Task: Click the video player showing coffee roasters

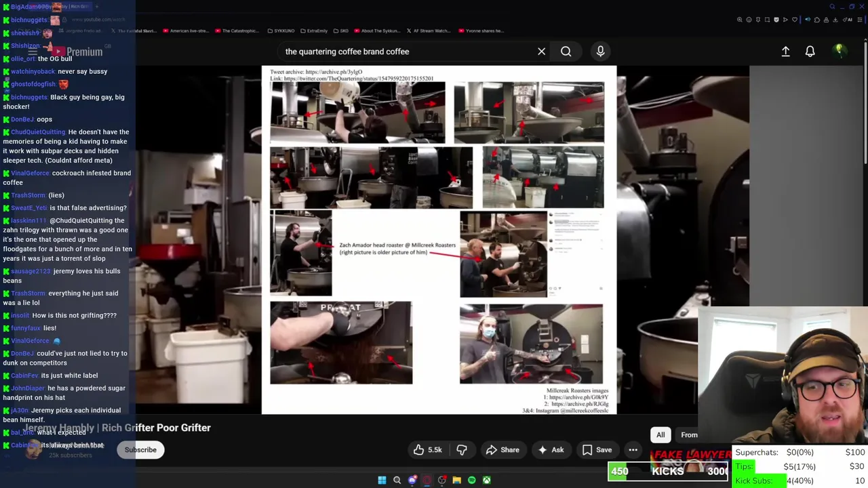Action: 439,239
